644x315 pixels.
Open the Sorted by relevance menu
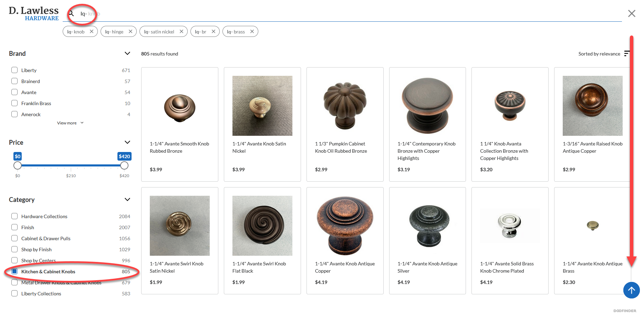[x=599, y=54]
